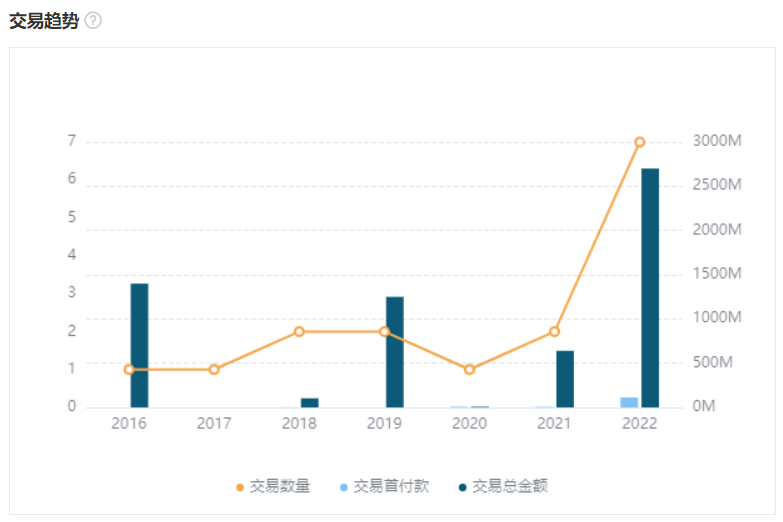Select the dark blue 2019 bar
This screenshot has width=783, height=522.
(395, 352)
